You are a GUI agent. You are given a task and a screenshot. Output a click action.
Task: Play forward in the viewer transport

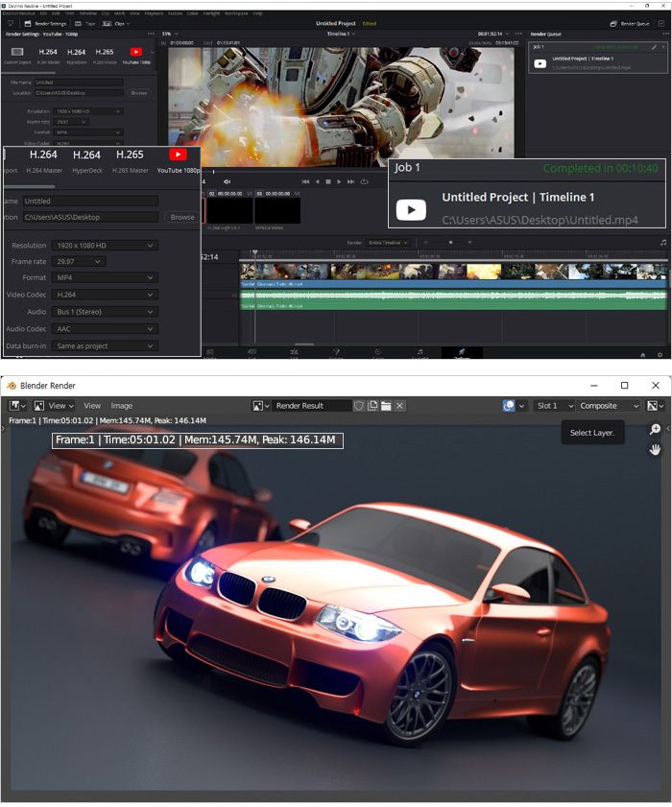click(x=339, y=181)
